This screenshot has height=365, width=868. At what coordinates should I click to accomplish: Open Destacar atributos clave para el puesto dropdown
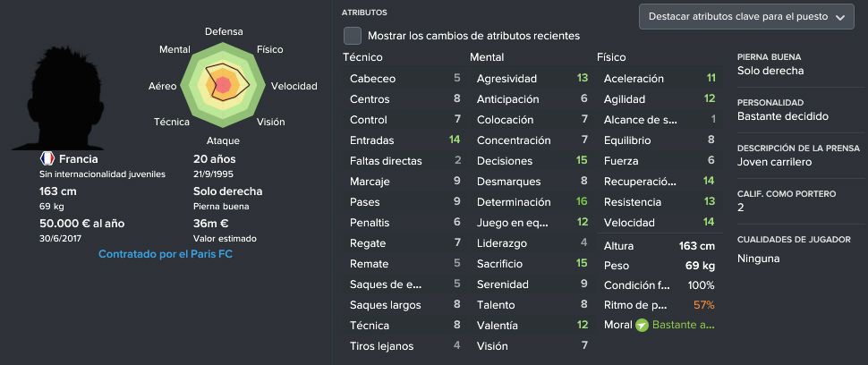746,17
